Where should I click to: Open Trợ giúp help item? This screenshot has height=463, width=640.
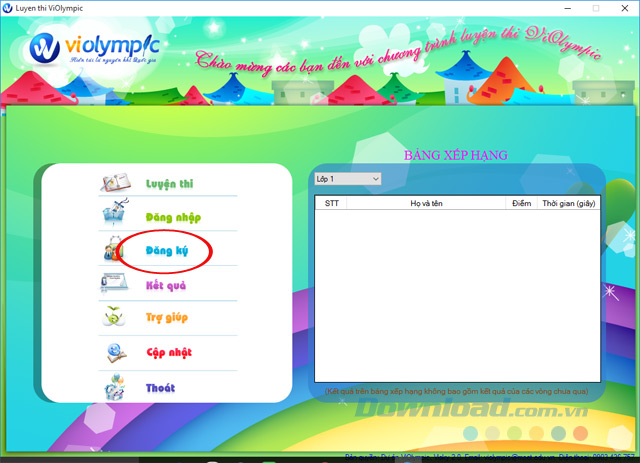167,318
